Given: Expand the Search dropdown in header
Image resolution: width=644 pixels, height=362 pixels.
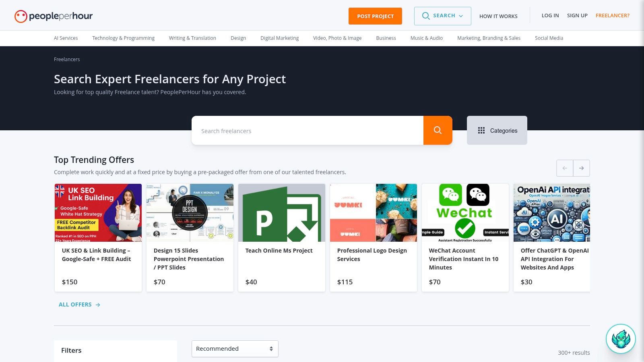Looking at the screenshot, I should tap(442, 16).
